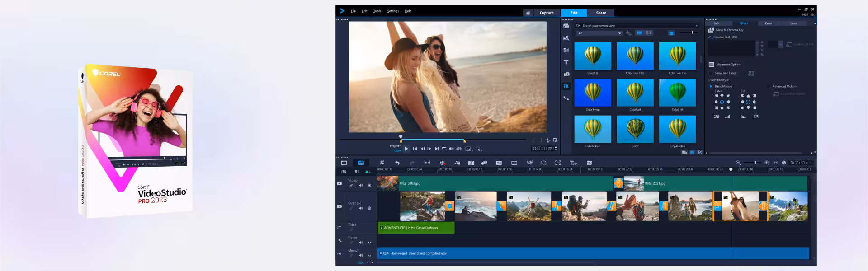Image resolution: width=868 pixels, height=271 pixels.
Task: Step to previous frame in preview
Action: click(423, 149)
